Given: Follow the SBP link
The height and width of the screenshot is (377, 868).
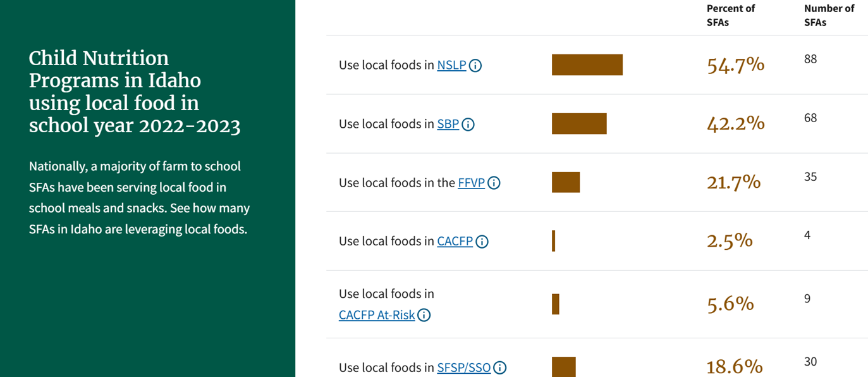Looking at the screenshot, I should pos(448,125).
